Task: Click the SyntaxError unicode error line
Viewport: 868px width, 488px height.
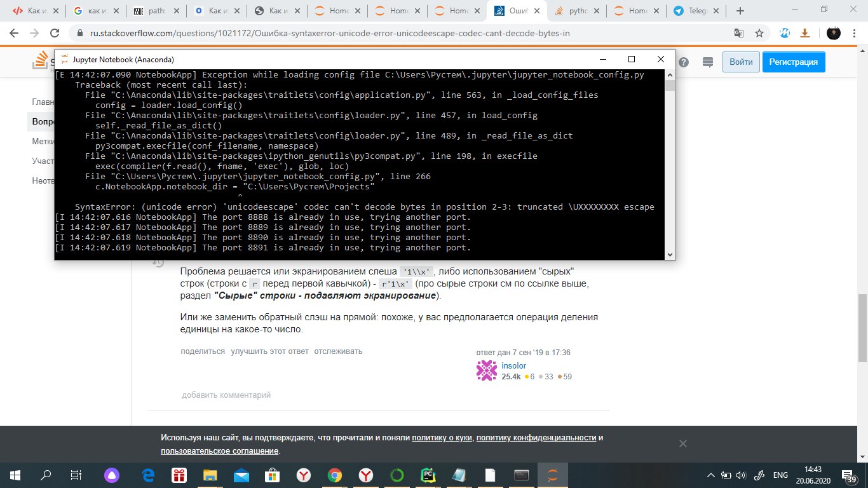Action: click(365, 207)
